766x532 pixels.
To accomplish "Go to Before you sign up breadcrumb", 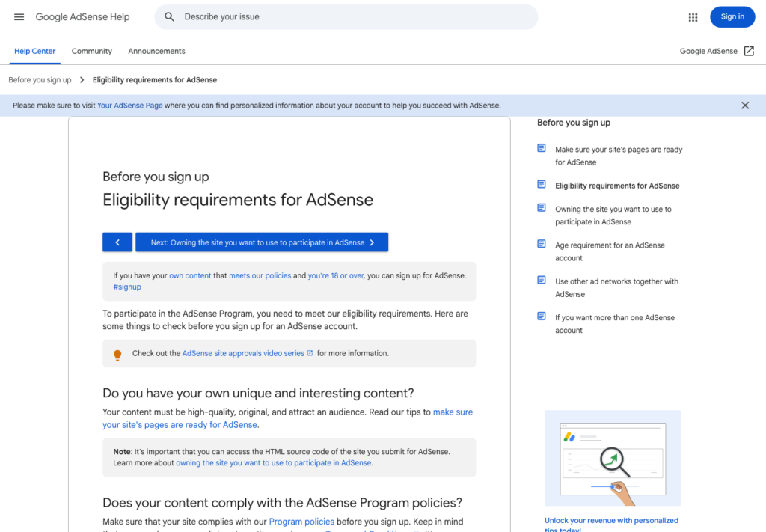I will (x=40, y=79).
